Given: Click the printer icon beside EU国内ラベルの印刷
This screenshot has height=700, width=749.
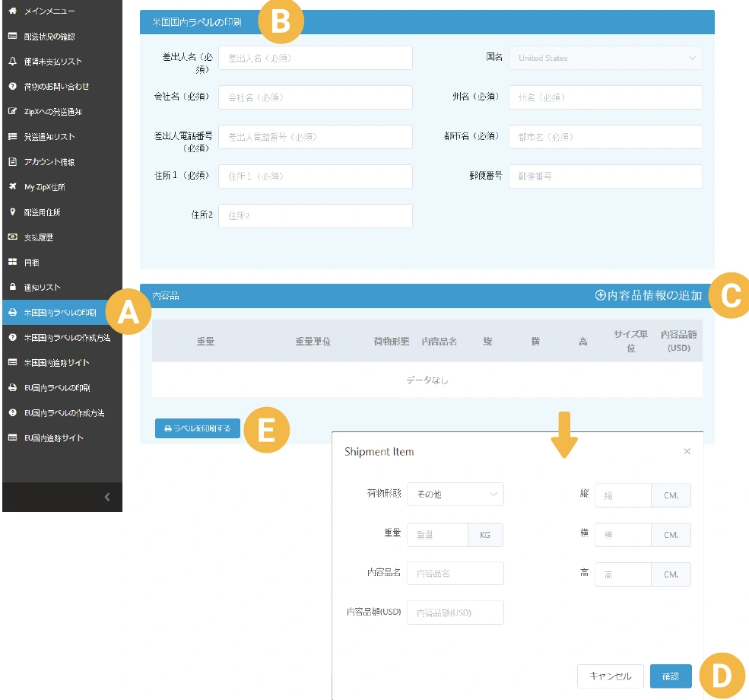Looking at the screenshot, I should click(13, 387).
